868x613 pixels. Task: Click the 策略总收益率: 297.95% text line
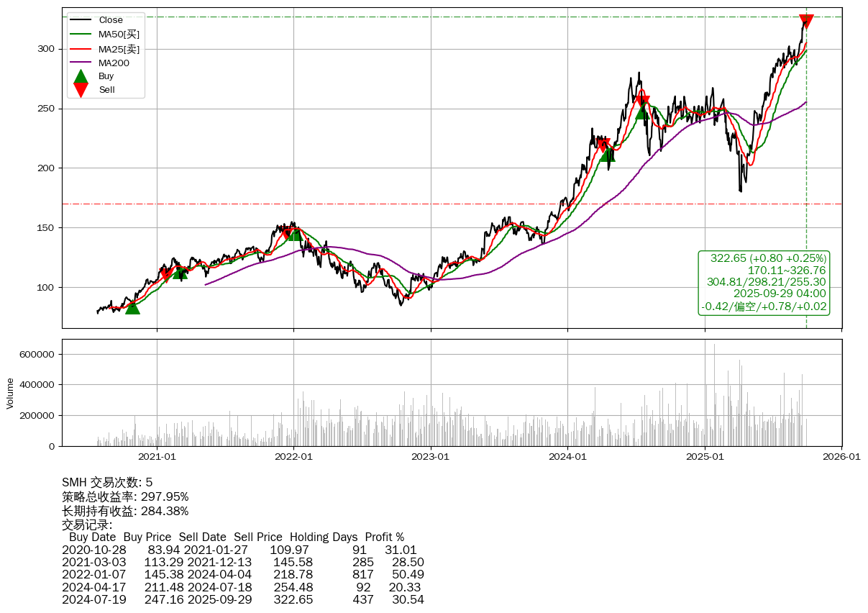point(125,496)
